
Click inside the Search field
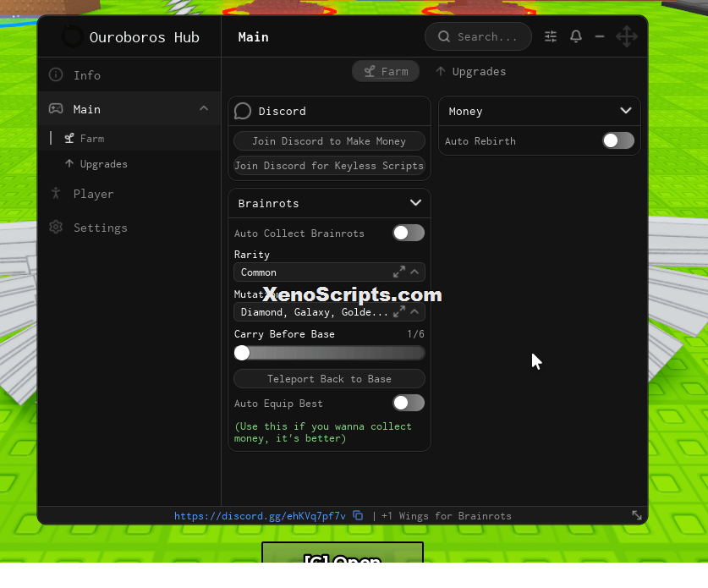click(x=478, y=36)
